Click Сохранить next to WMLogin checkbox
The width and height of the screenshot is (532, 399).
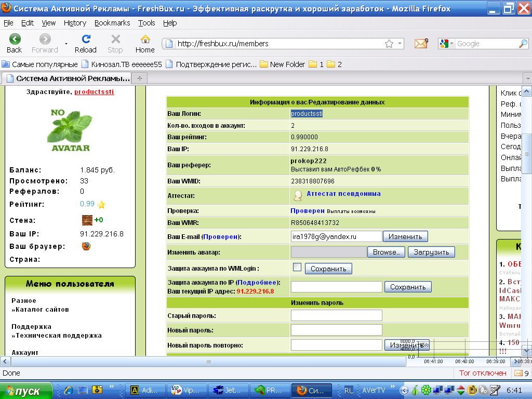tap(328, 269)
